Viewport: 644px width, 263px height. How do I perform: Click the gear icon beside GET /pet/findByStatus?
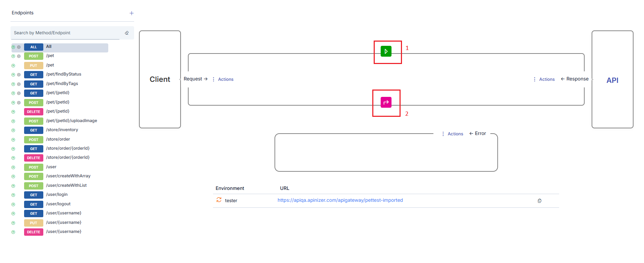pyautogui.click(x=19, y=75)
